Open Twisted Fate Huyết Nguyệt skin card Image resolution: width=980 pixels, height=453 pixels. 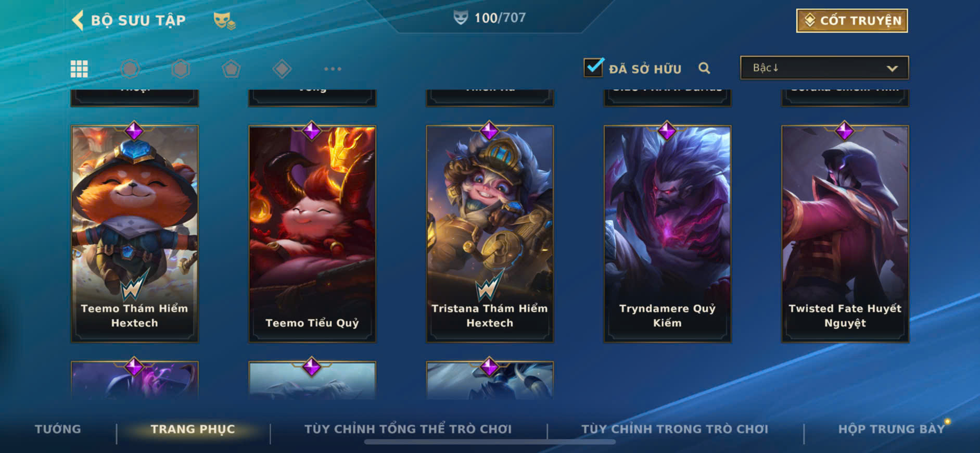845,233
